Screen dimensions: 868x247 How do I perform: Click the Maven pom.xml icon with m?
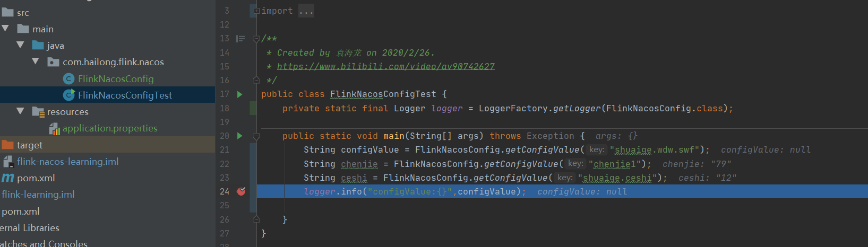pyautogui.click(x=7, y=178)
